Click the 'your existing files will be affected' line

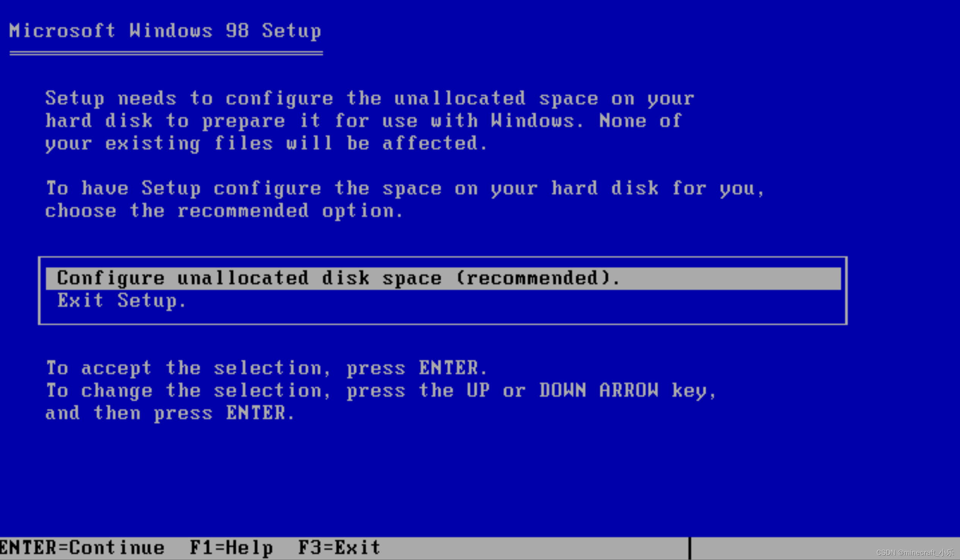click(266, 144)
